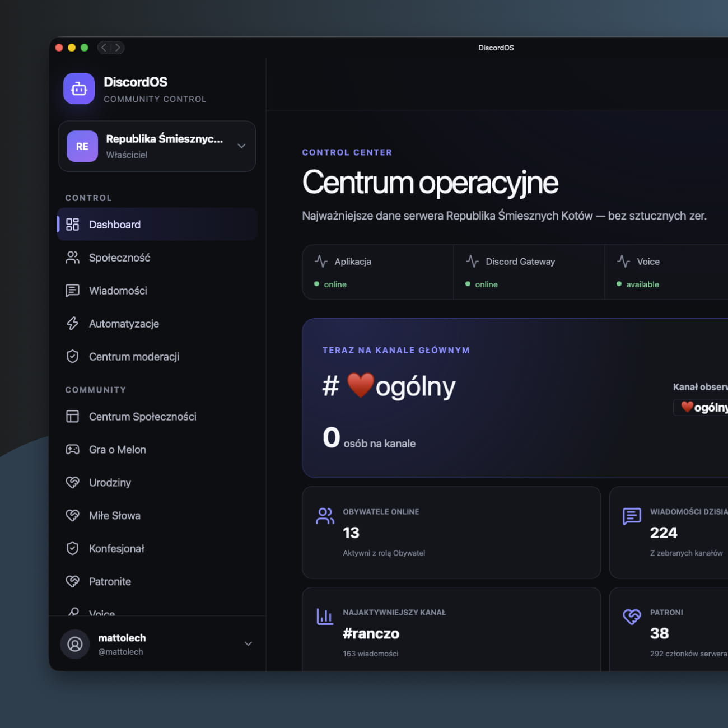The width and height of the screenshot is (728, 728).
Task: Navigate to Centrum Społeczności
Action: point(157,417)
